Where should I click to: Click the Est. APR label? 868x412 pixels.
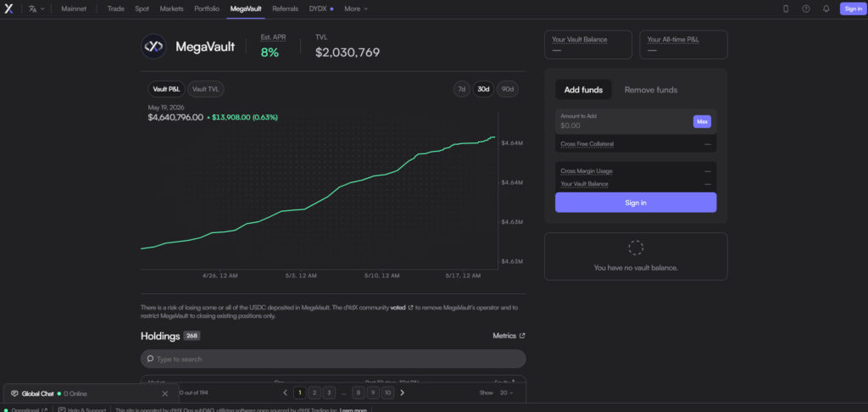274,37
